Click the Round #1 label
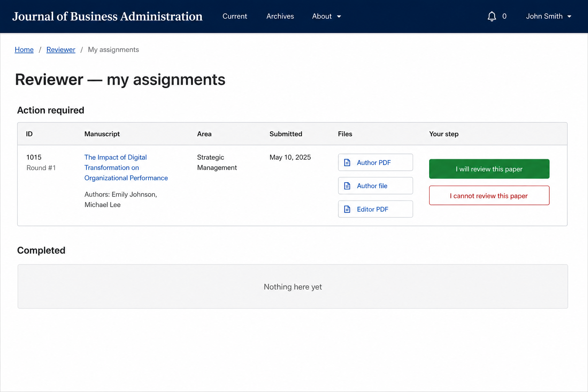 (41, 168)
